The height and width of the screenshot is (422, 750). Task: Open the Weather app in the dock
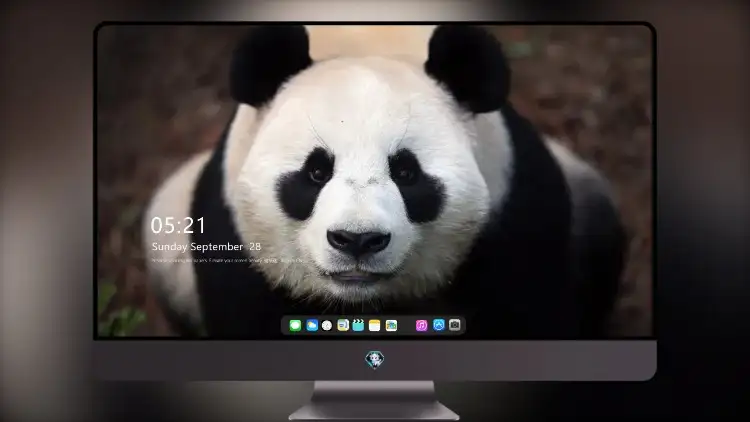312,325
